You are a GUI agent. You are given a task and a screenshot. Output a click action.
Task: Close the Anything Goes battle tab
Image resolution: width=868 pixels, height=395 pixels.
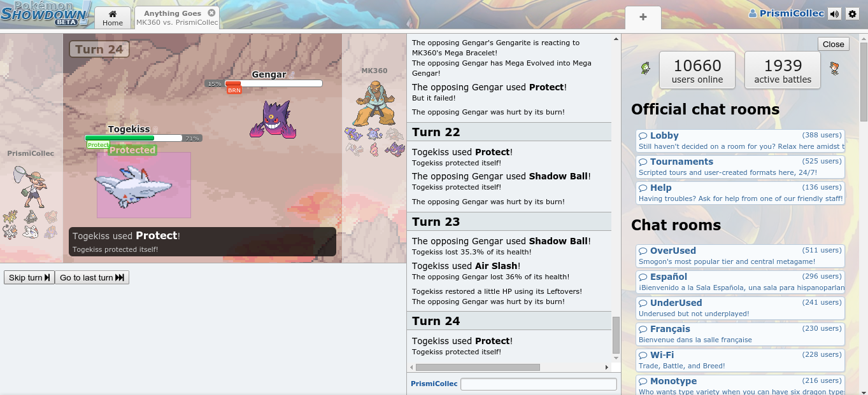click(211, 13)
